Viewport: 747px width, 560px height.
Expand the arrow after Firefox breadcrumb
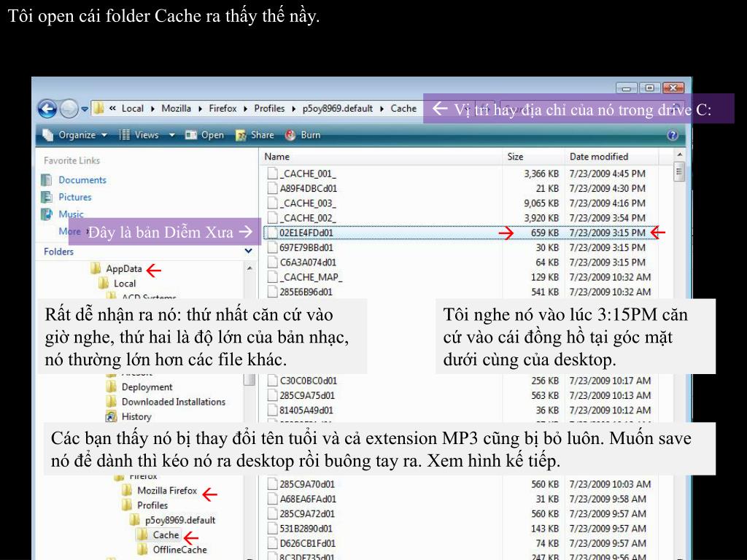coord(245,109)
